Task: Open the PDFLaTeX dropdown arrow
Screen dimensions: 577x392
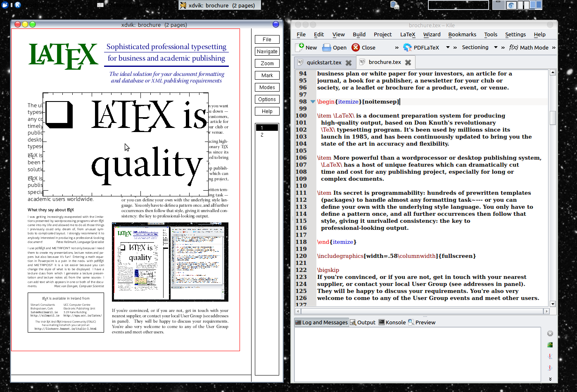Action: pos(448,47)
